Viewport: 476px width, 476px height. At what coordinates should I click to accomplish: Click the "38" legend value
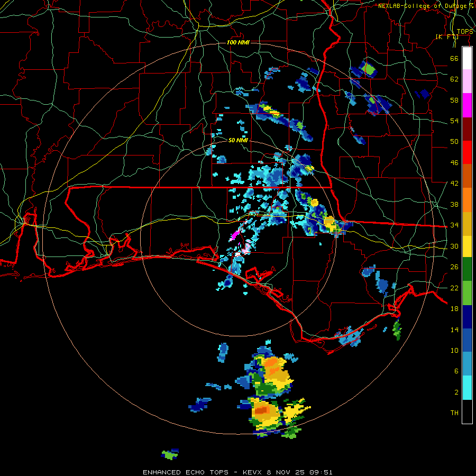[454, 204]
